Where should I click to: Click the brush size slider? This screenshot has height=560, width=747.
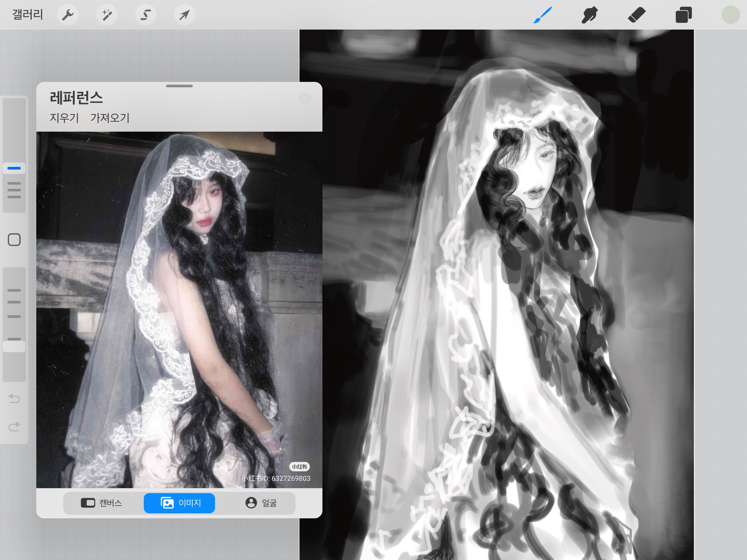(x=14, y=155)
